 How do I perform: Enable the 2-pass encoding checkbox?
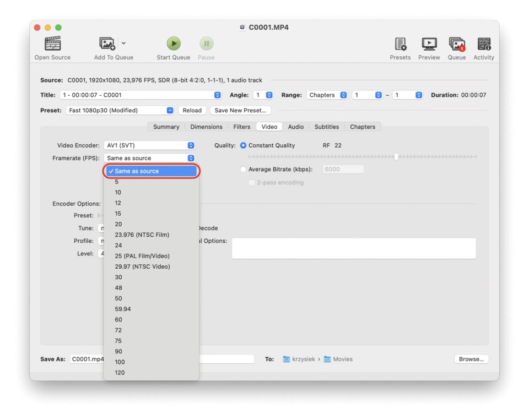pyautogui.click(x=252, y=183)
